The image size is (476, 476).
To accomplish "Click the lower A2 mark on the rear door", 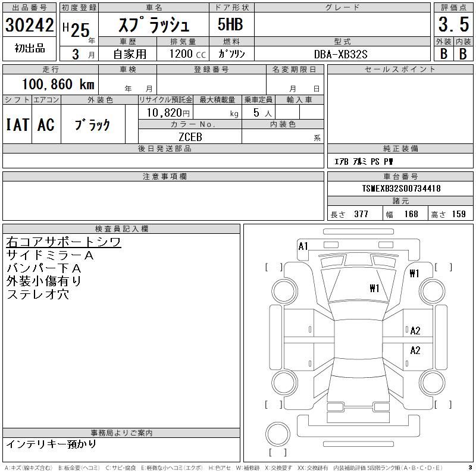I will [415, 350].
